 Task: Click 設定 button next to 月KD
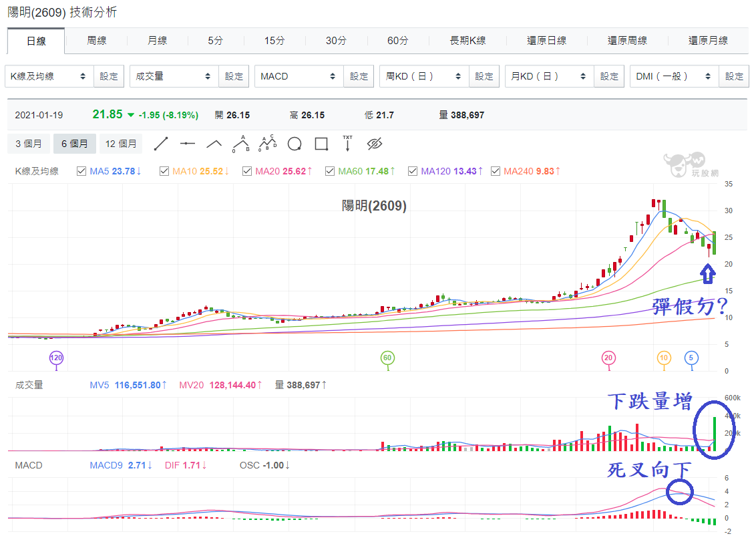pyautogui.click(x=610, y=76)
